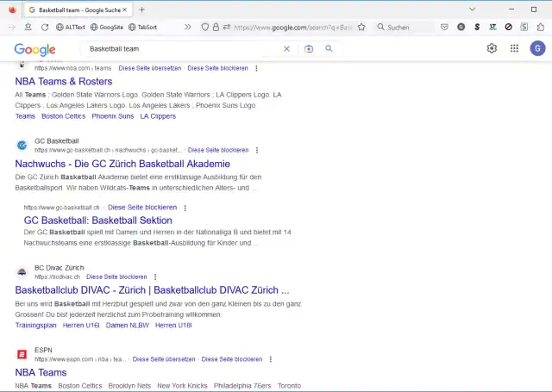This screenshot has width=552, height=392.
Task: Click in the Google search input field
Action: point(181,49)
